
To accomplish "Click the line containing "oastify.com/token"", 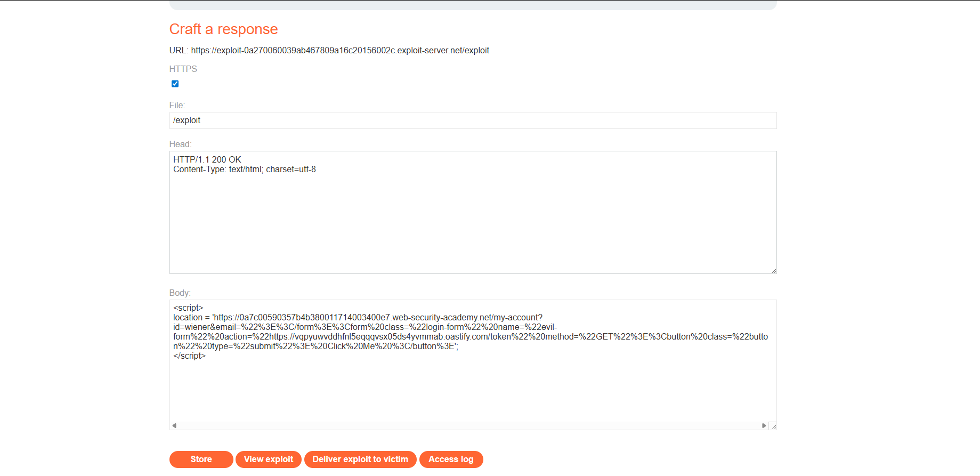I will coord(471,337).
